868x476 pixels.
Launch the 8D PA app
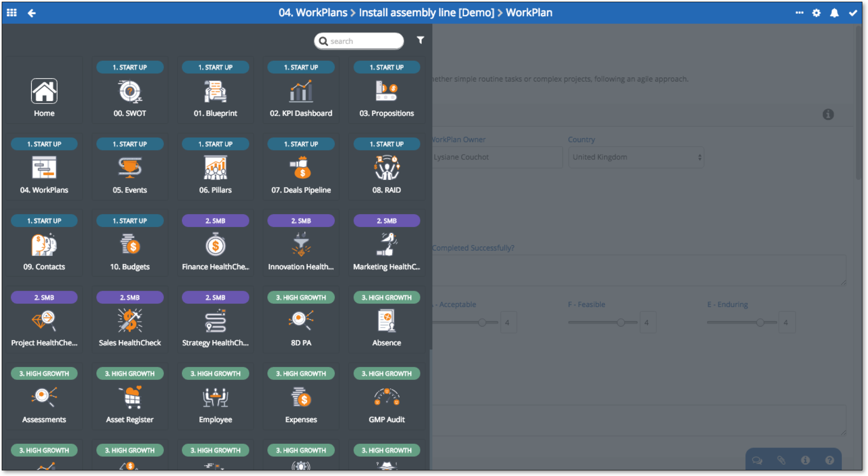pyautogui.click(x=301, y=320)
